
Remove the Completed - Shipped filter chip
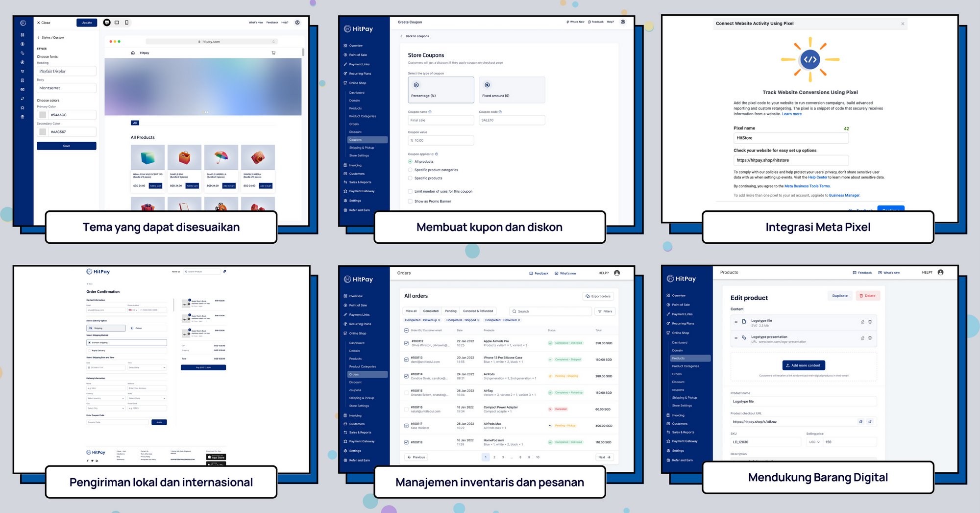click(x=478, y=320)
